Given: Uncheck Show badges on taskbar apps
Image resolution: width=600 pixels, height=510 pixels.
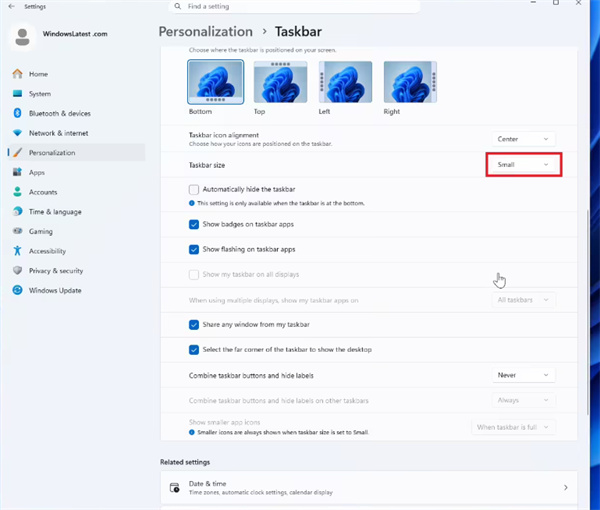Looking at the screenshot, I should (194, 224).
